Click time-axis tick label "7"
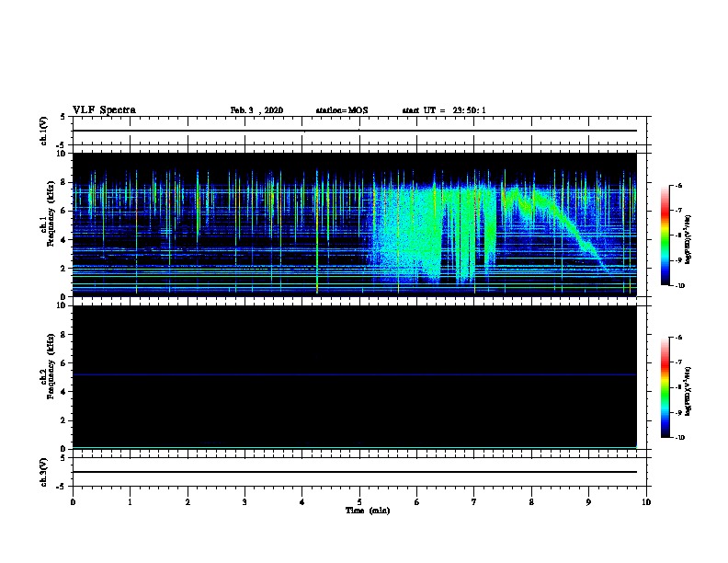Viewport: 728px width, 563px height. [x=474, y=502]
